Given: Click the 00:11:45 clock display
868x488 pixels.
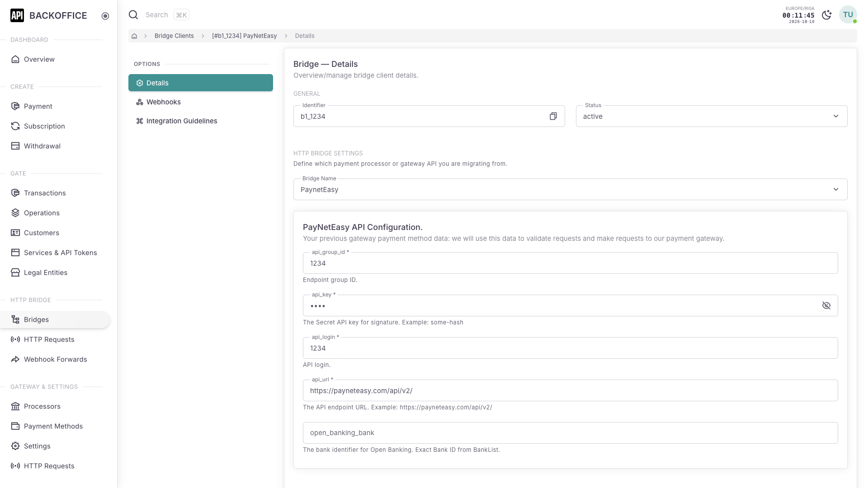Looking at the screenshot, I should pos(798,15).
